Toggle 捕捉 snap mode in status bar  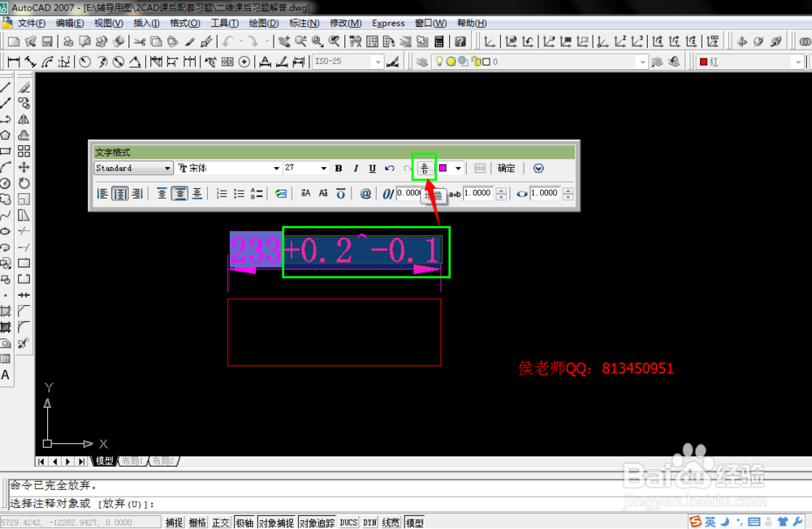[174, 523]
